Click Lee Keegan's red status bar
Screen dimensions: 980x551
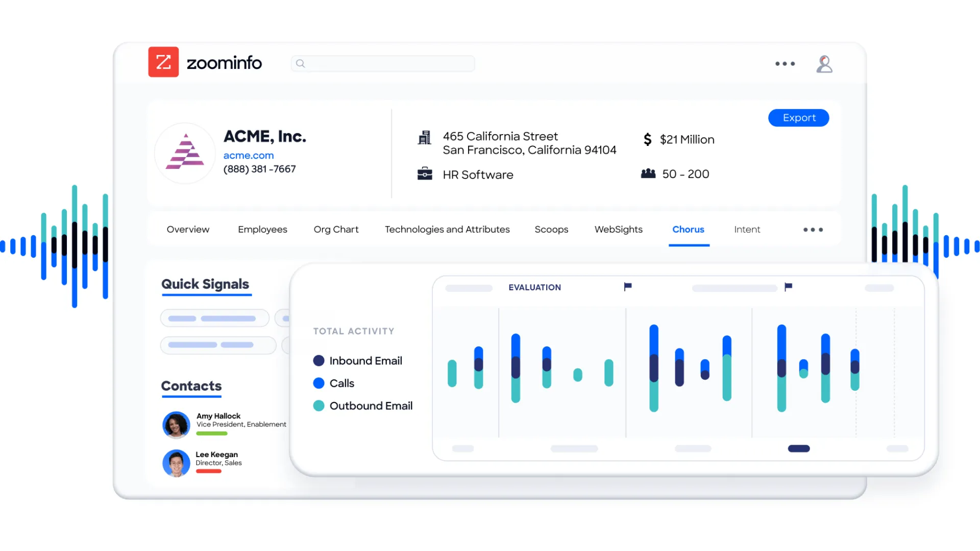[209, 471]
